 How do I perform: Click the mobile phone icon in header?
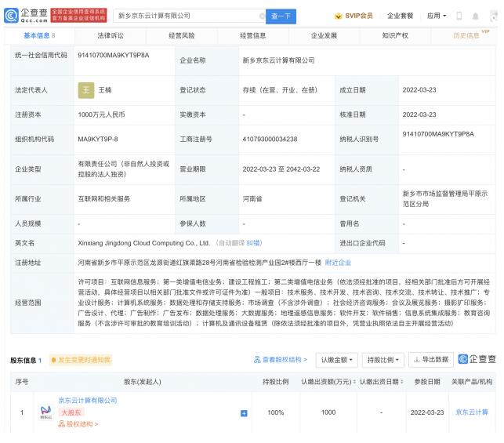click(461, 16)
